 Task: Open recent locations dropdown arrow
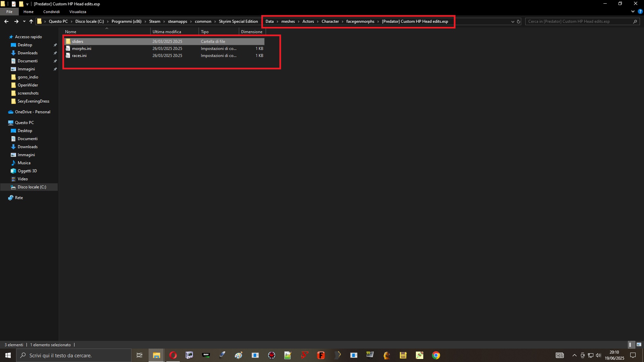tap(24, 21)
